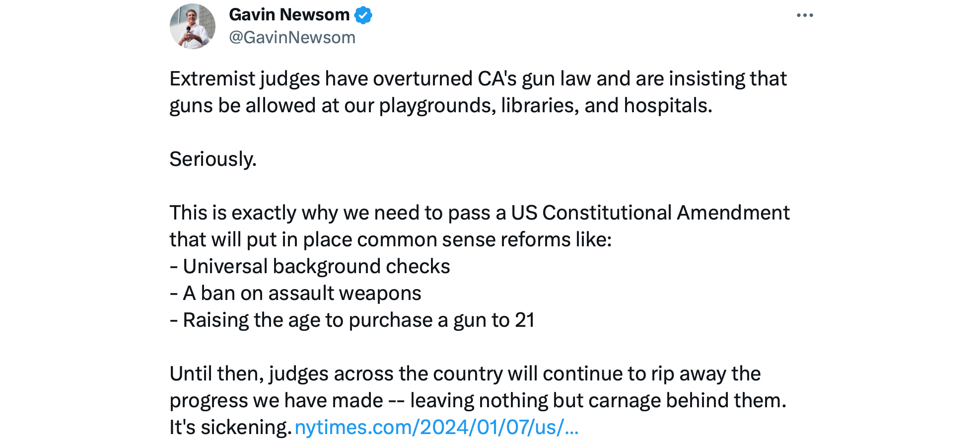Viewport: 980px width, 444px height.
Task: Click the phrase 'US Constitutional Amendment'
Action: [650, 213]
